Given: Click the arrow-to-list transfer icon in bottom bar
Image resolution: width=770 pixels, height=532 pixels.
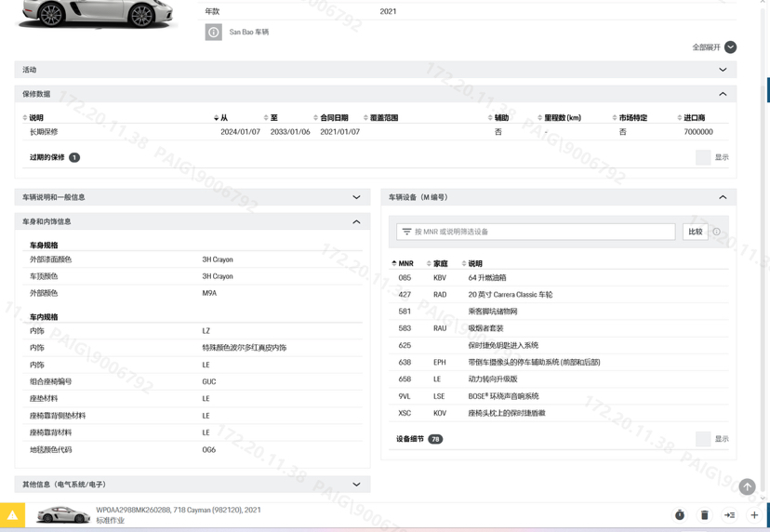Looking at the screenshot, I should (x=730, y=515).
